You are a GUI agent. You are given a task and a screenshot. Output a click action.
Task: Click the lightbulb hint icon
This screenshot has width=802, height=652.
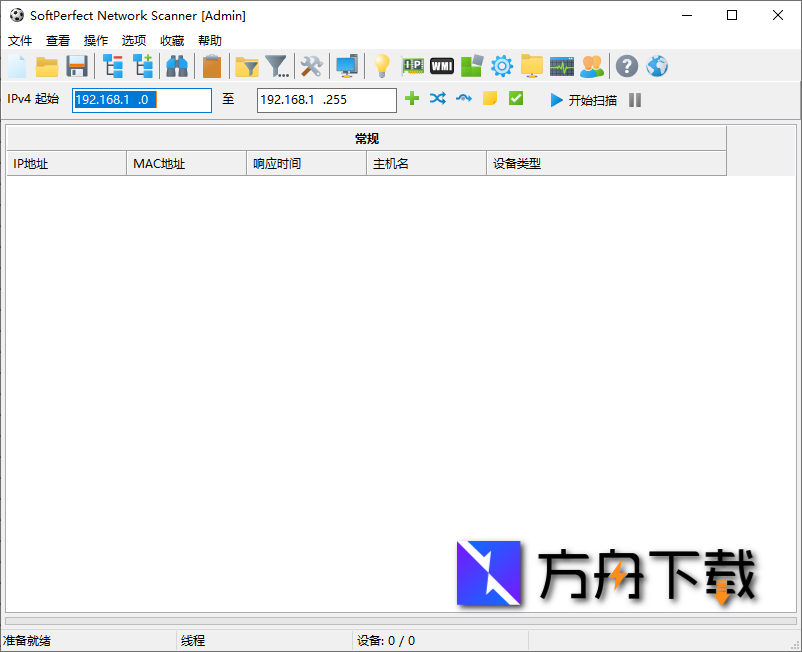pyautogui.click(x=382, y=65)
